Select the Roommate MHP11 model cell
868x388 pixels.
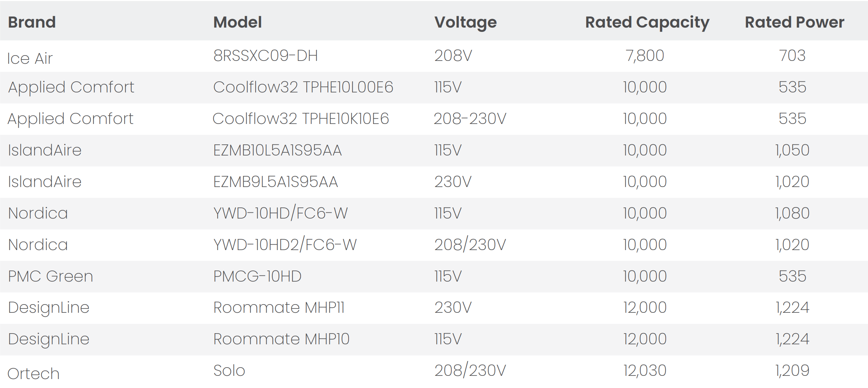tap(279, 307)
